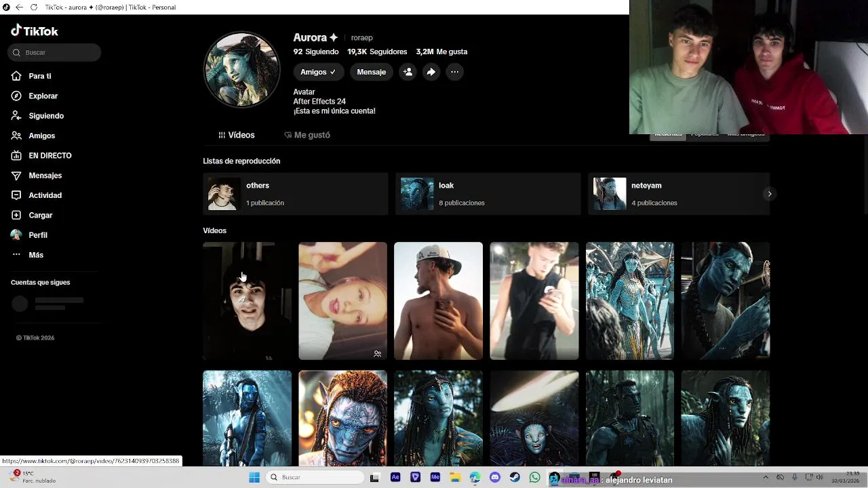Open Actividad notifications

45,195
